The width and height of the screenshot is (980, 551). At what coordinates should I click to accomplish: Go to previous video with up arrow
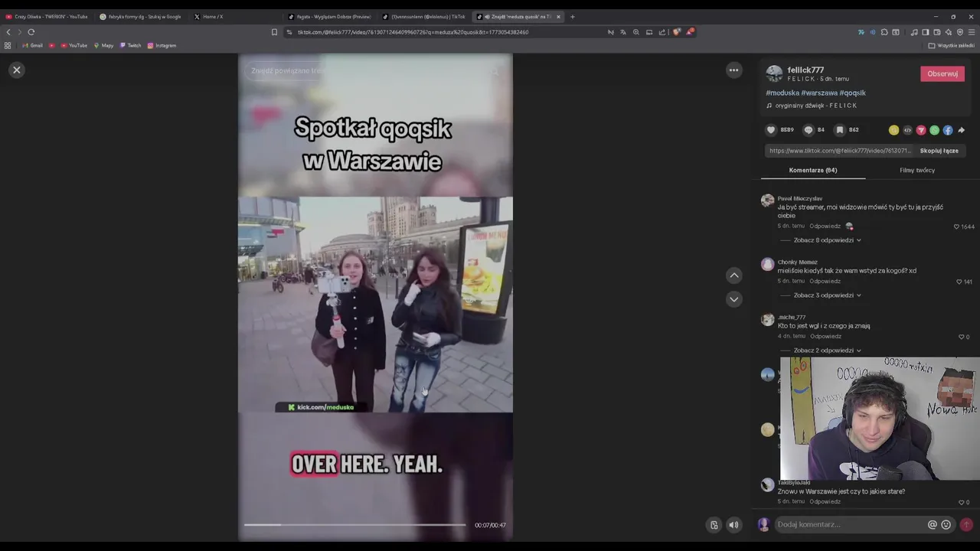coord(733,275)
